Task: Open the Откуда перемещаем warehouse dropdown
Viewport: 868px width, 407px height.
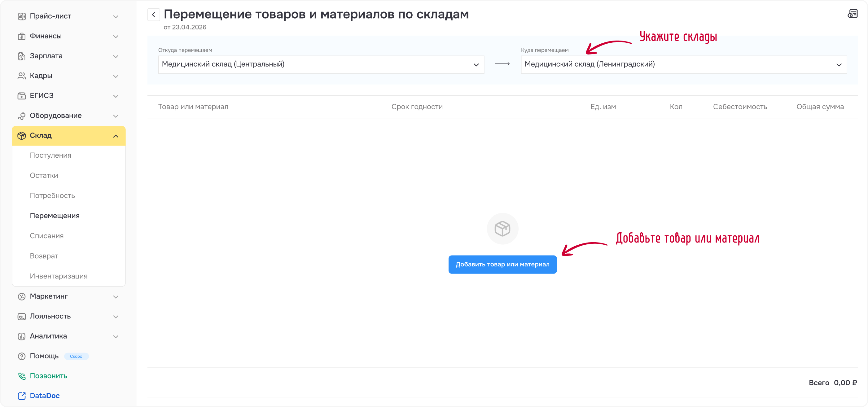Action: click(321, 64)
